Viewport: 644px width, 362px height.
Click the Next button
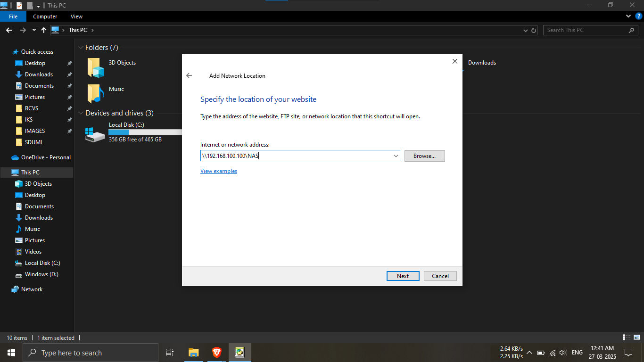[x=403, y=276]
